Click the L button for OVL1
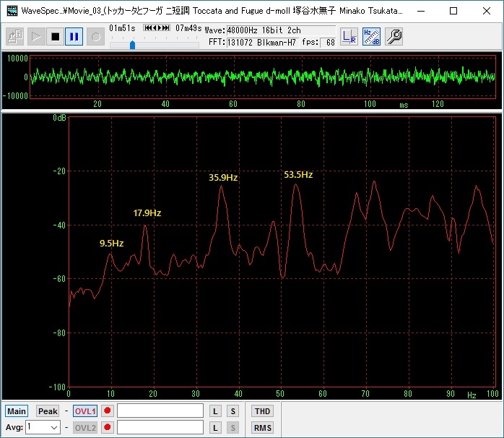This screenshot has width=504, height=438. point(215,411)
